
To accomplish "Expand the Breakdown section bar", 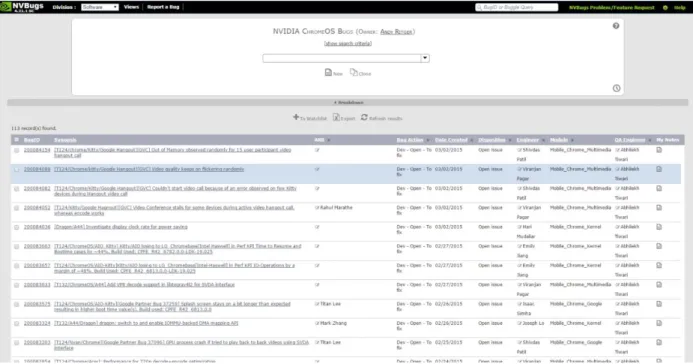I will coord(347,102).
